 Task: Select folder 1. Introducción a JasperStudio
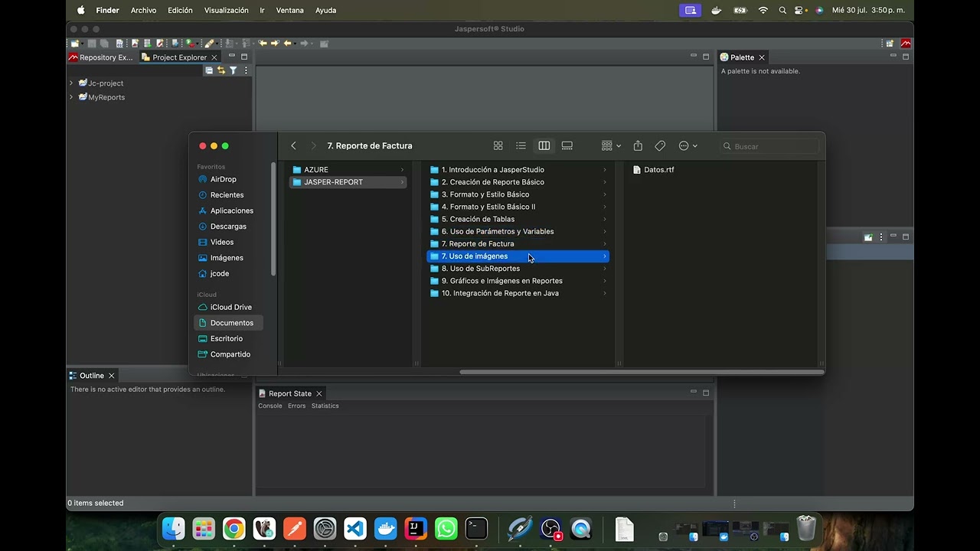(518, 170)
